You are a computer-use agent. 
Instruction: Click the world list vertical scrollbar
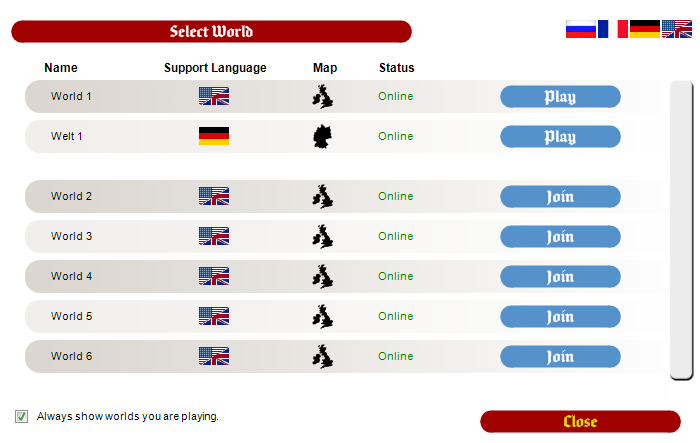pos(682,230)
